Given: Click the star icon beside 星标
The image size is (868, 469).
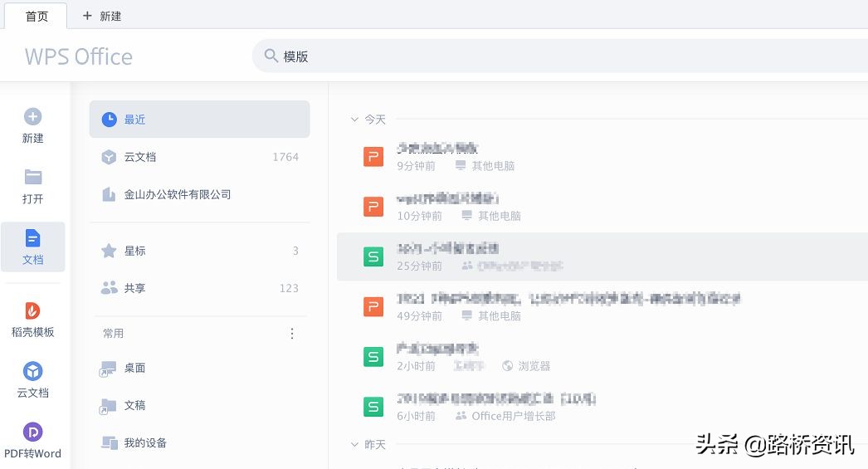Looking at the screenshot, I should click(x=109, y=251).
